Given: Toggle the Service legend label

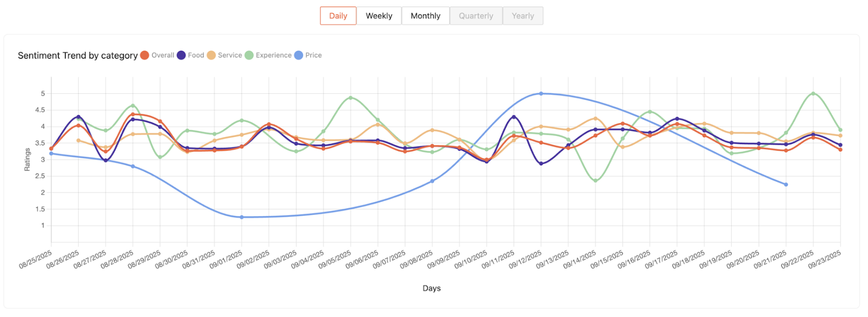Looking at the screenshot, I should coord(230,55).
